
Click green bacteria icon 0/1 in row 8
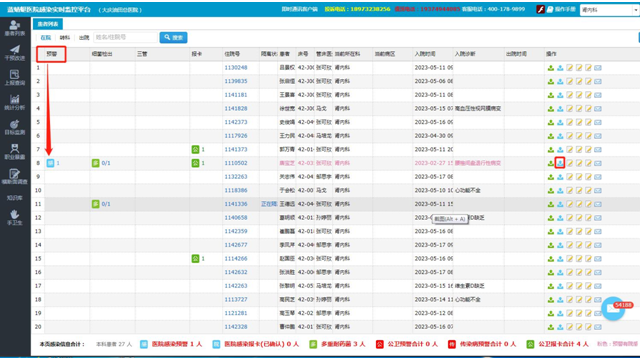click(x=96, y=163)
